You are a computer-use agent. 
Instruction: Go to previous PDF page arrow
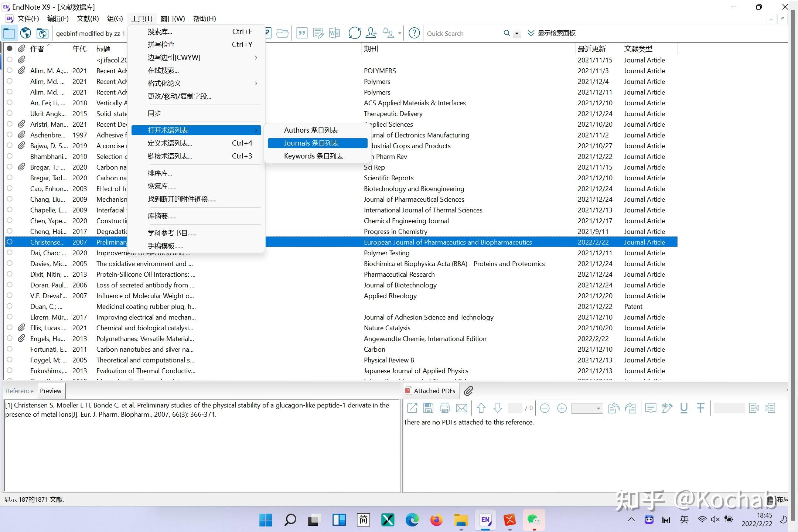481,408
